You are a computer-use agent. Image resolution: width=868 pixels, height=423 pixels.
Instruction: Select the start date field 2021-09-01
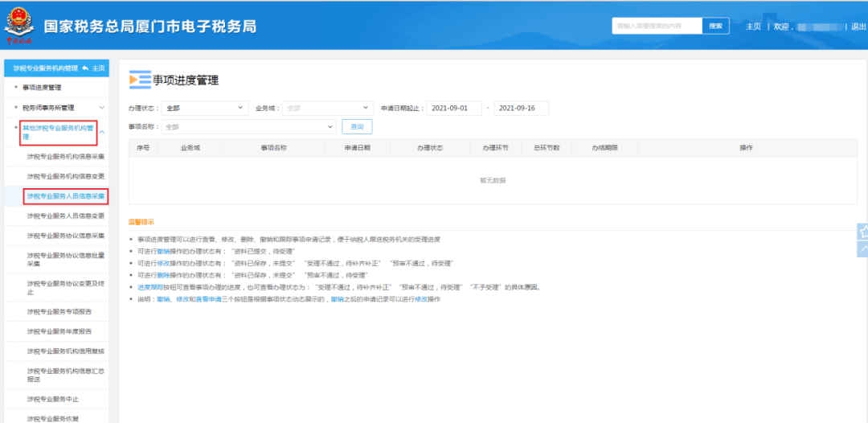click(x=454, y=108)
